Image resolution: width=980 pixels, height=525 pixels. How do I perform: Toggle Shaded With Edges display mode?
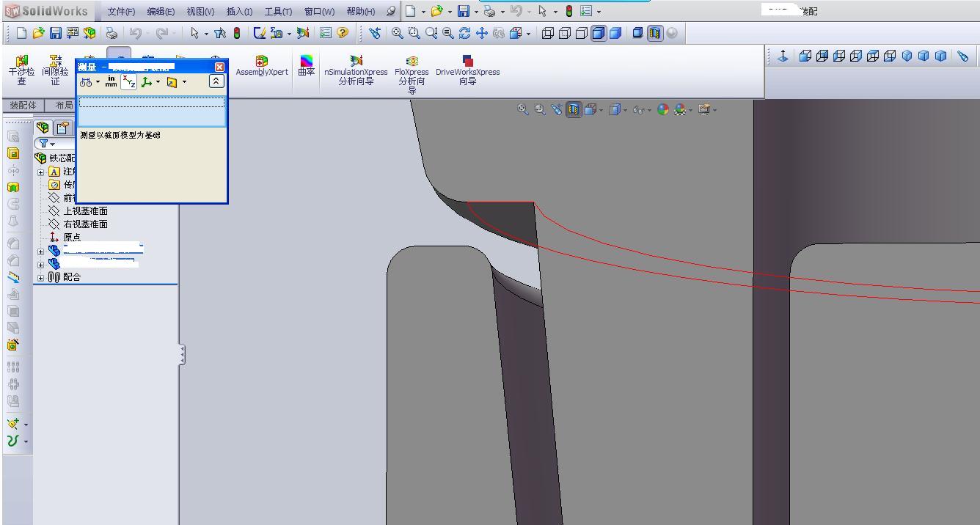[x=599, y=33]
